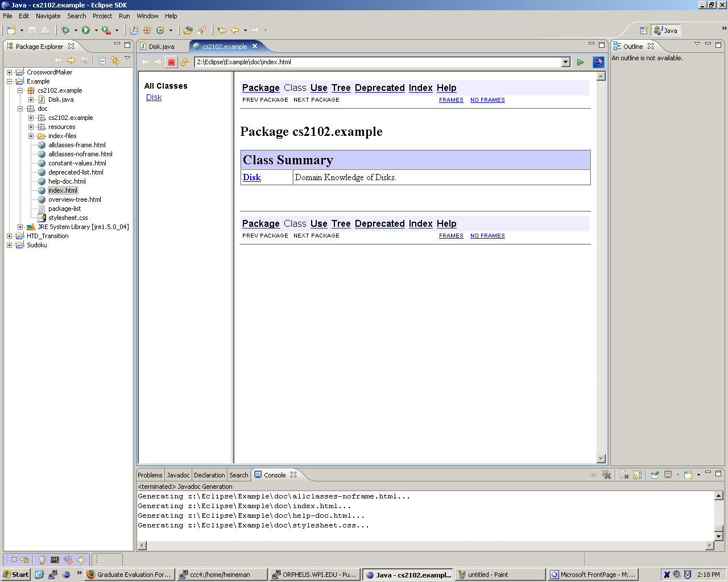This screenshot has height=582, width=728.
Task: Click the Search flashlight icon
Action: [x=201, y=30]
